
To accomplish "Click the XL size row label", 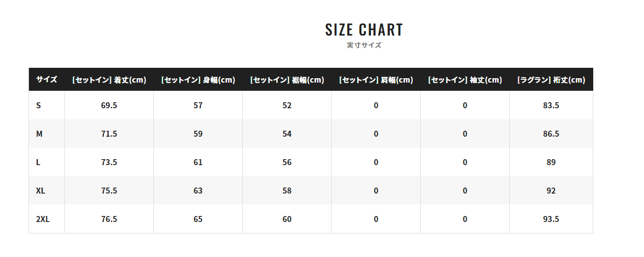I will tap(40, 191).
